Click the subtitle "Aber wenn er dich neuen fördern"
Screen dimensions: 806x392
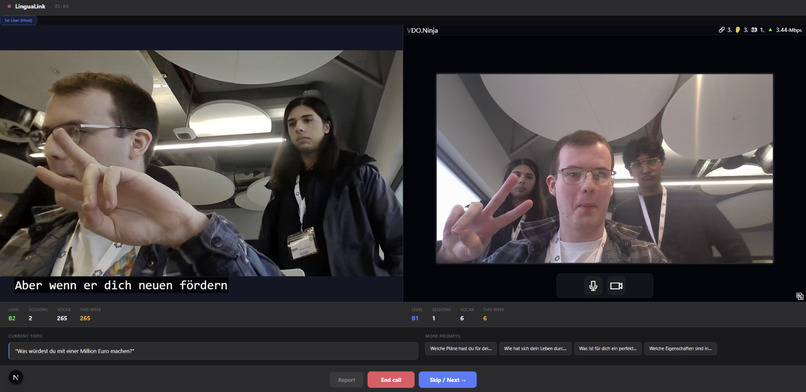tap(121, 285)
